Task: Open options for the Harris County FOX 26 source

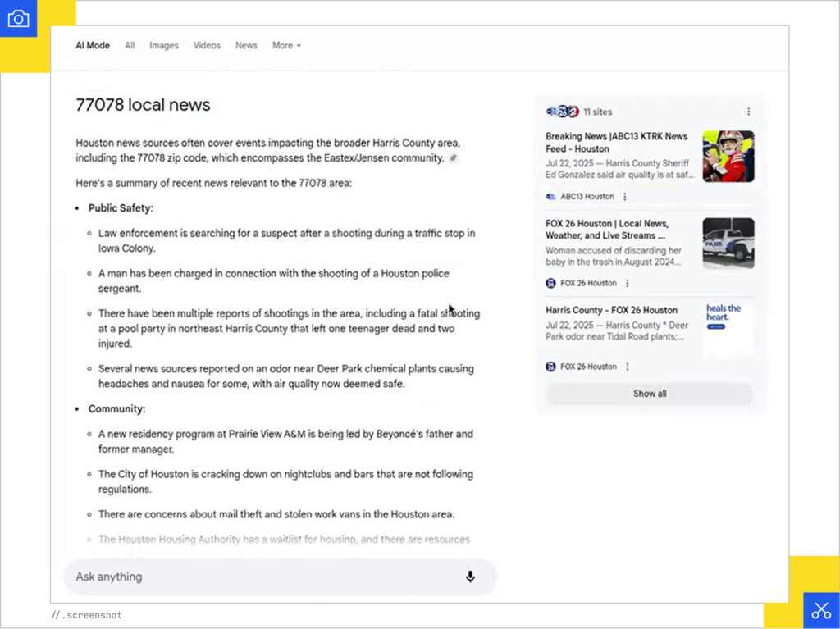Action: tap(628, 367)
